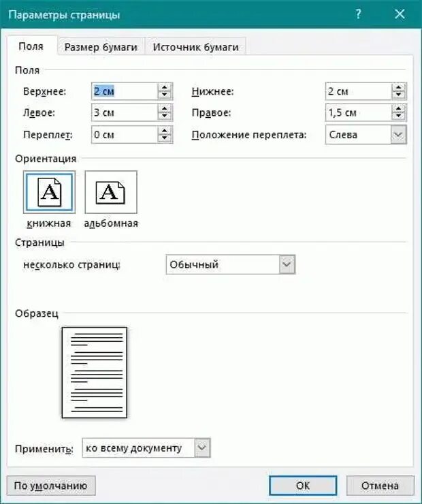Focus the Правое margin input field

coord(359,112)
